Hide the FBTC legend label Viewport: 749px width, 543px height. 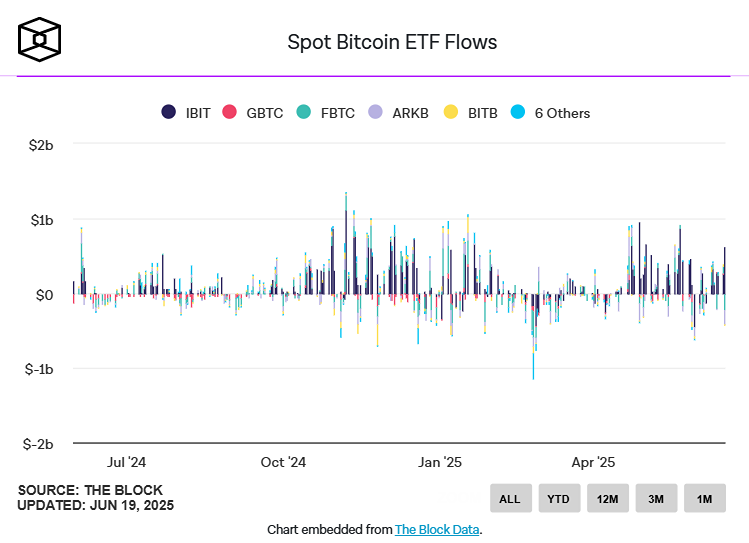coord(338,113)
